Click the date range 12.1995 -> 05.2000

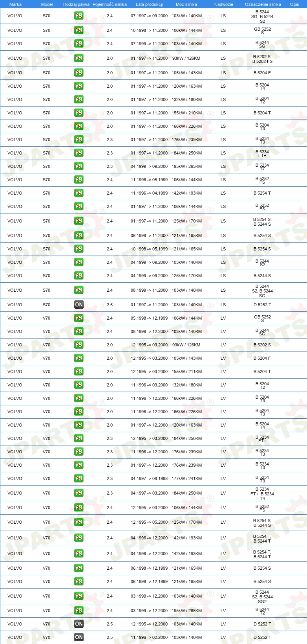click(x=149, y=522)
